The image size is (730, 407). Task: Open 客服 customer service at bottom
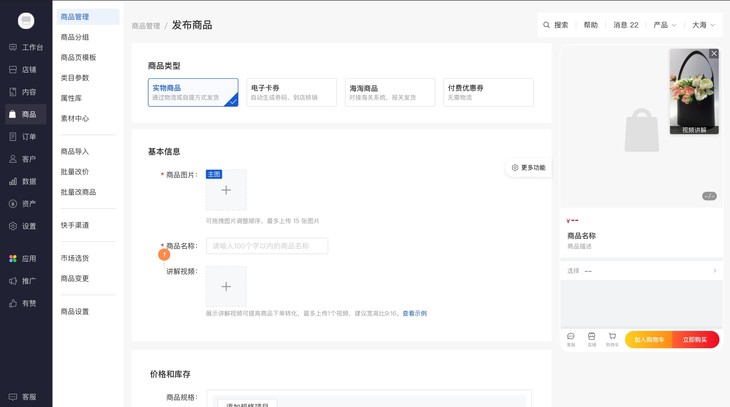point(26,397)
